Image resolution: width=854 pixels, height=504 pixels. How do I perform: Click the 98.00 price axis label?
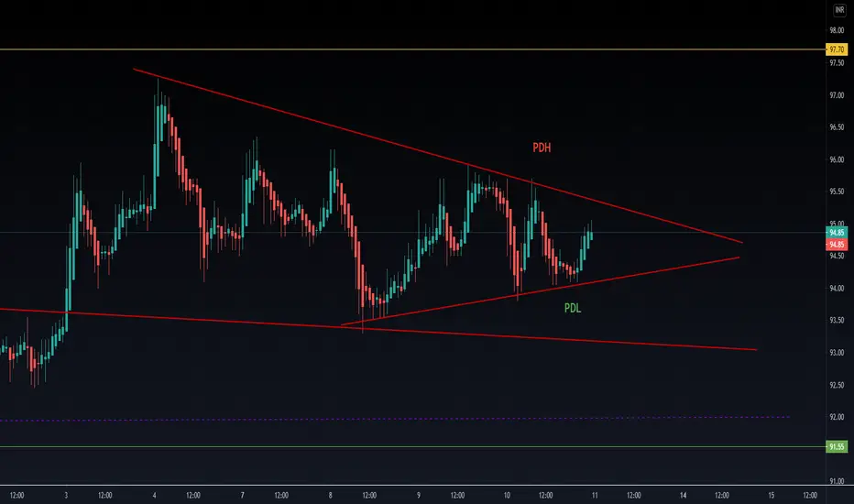click(x=837, y=30)
